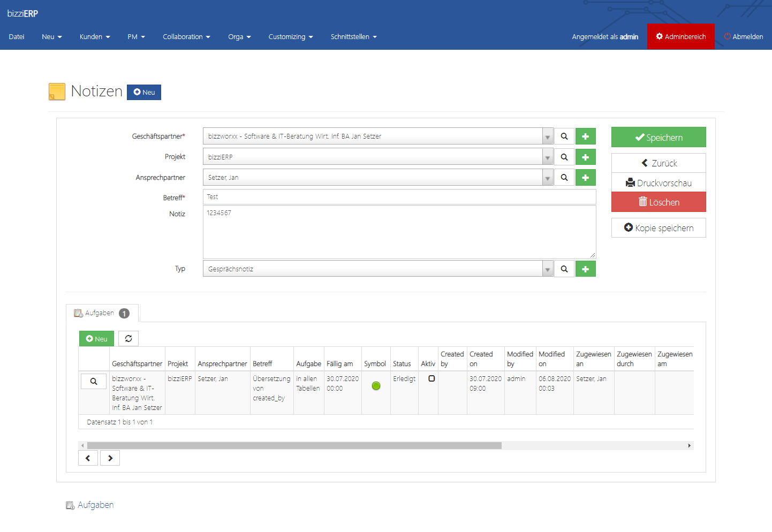Go to previous page of tasks
Screen dimensions: 772x532
pos(88,458)
